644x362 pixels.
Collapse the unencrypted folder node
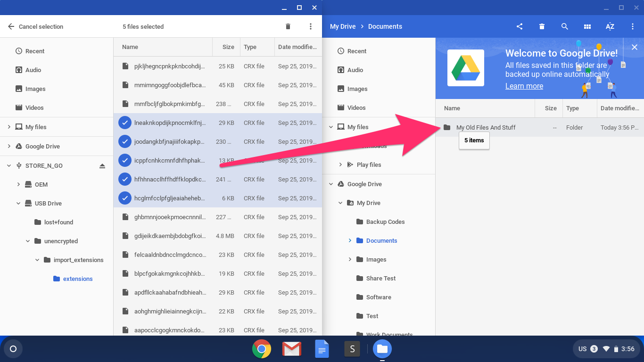coord(28,241)
